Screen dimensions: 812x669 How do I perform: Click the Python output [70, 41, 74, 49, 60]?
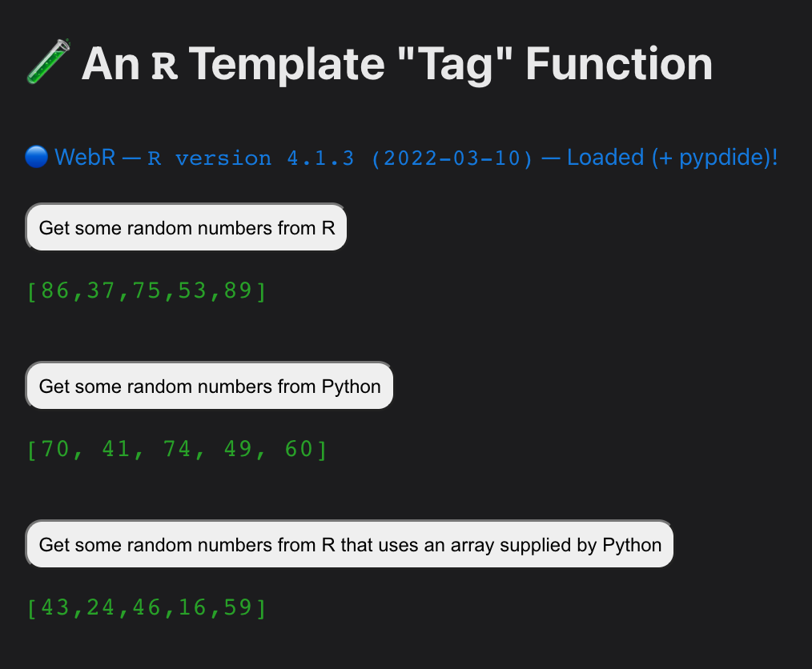(177, 449)
